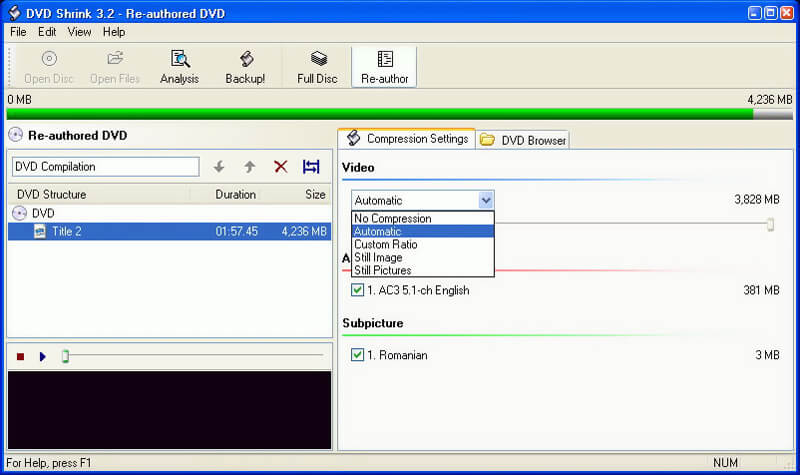The width and height of the screenshot is (800, 475).
Task: Delete title using red X icon
Action: tap(280, 167)
